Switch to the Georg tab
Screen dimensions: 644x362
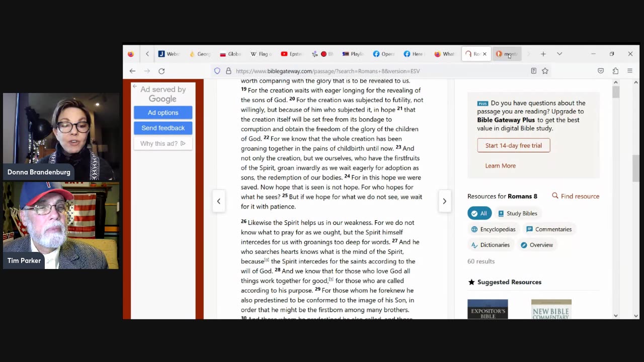click(200, 54)
